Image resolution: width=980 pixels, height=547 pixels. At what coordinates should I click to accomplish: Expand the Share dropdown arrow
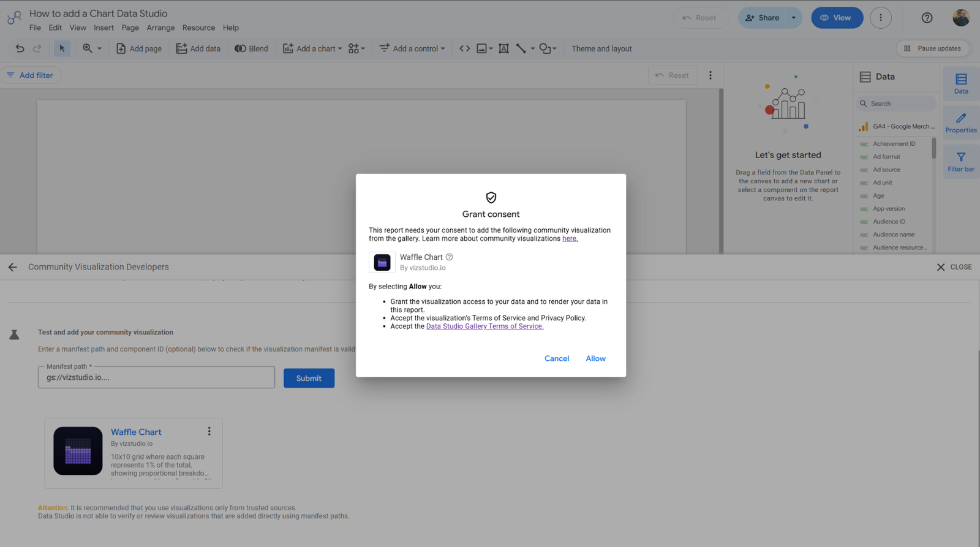794,18
